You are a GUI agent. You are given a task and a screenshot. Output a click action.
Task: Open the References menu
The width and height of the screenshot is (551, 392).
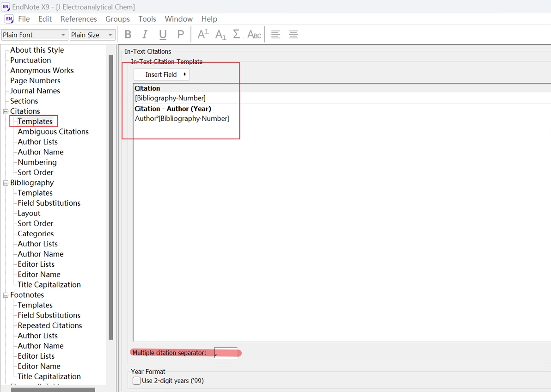pos(79,19)
